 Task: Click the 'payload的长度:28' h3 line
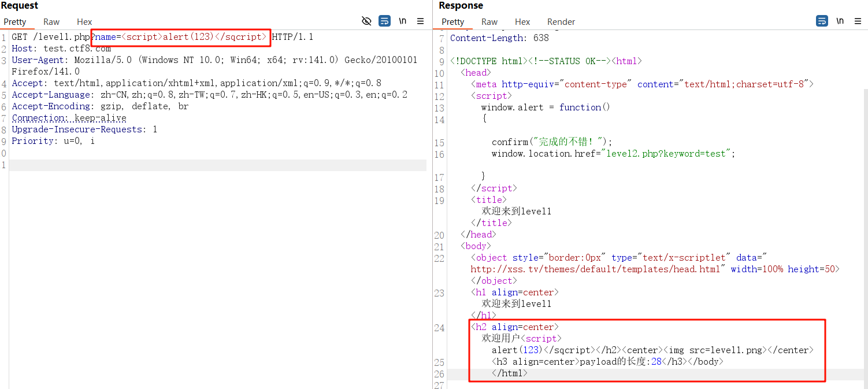607,362
